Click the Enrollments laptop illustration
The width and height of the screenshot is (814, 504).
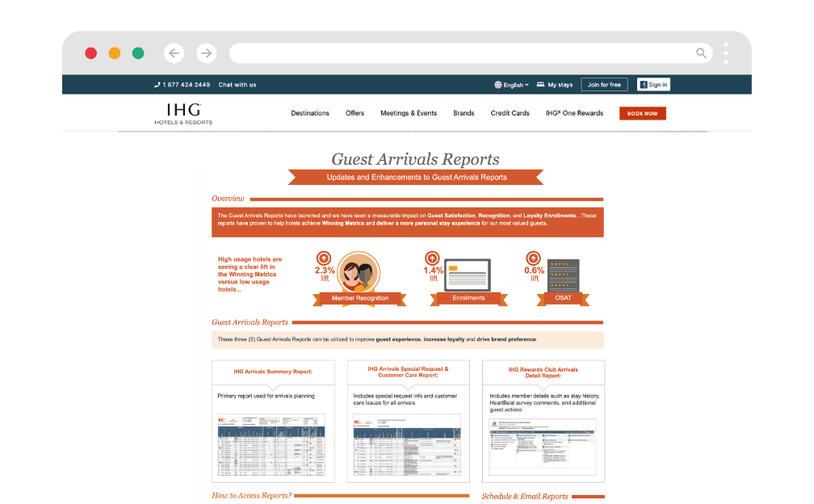[x=468, y=275]
